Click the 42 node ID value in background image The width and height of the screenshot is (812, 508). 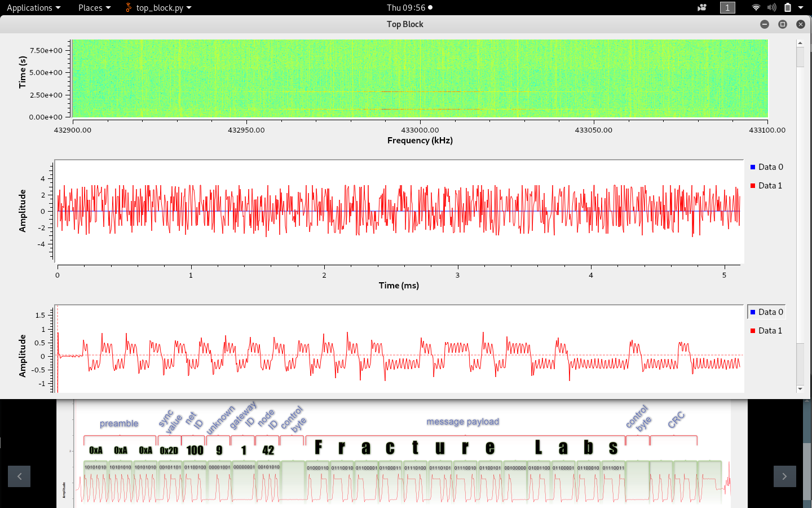pyautogui.click(x=268, y=450)
